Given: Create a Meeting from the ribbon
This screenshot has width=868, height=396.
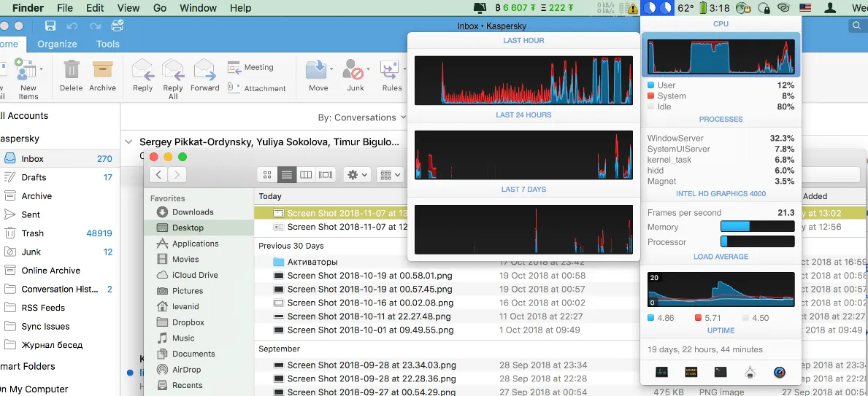Looking at the screenshot, I should [250, 68].
